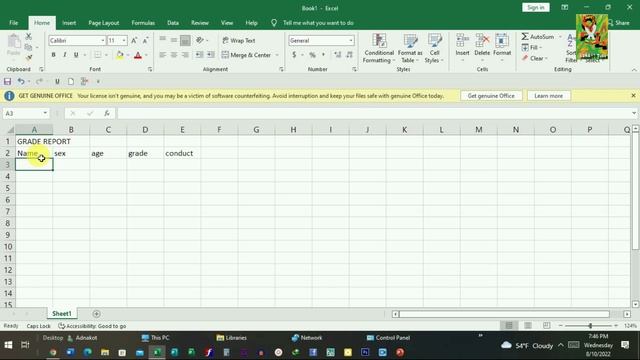Apply the red font color
This screenshot has width=640, height=360.
coord(138,55)
